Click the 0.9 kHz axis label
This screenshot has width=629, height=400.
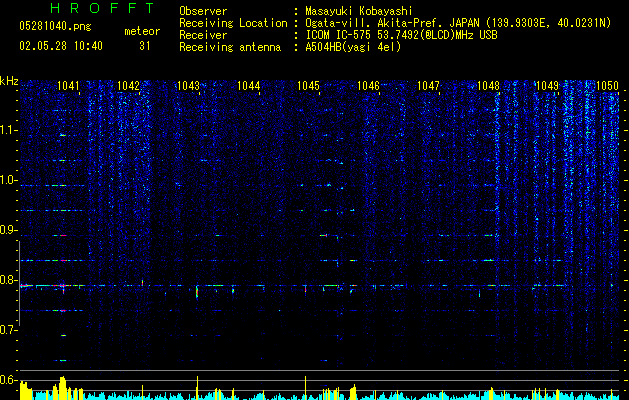8,230
